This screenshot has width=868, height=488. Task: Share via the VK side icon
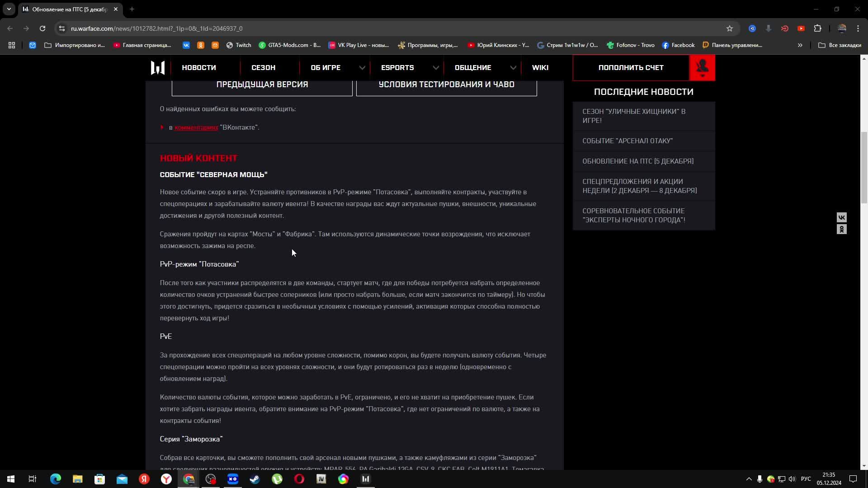tap(841, 217)
